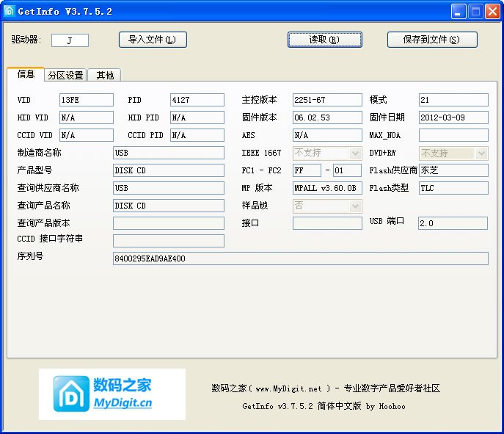Select the 信息 tab
504x434 pixels.
[x=26, y=74]
